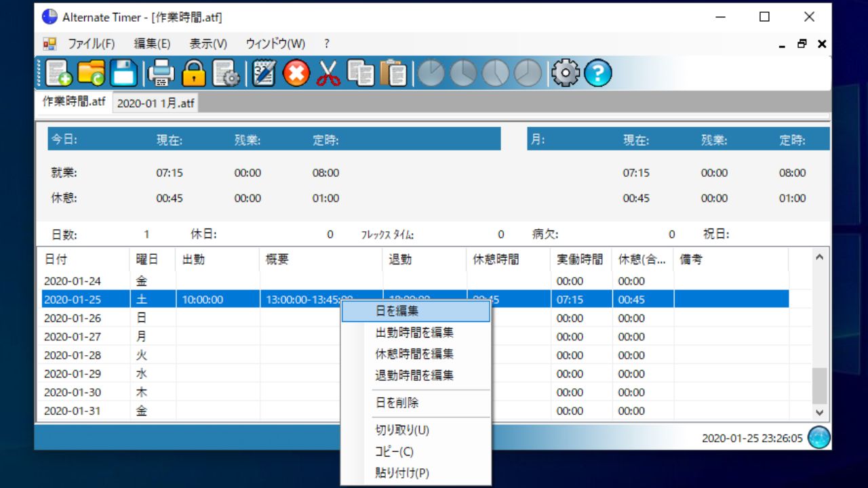The width and height of the screenshot is (868, 488).
Task: Select the 2020-01-31 row
Action: point(415,411)
